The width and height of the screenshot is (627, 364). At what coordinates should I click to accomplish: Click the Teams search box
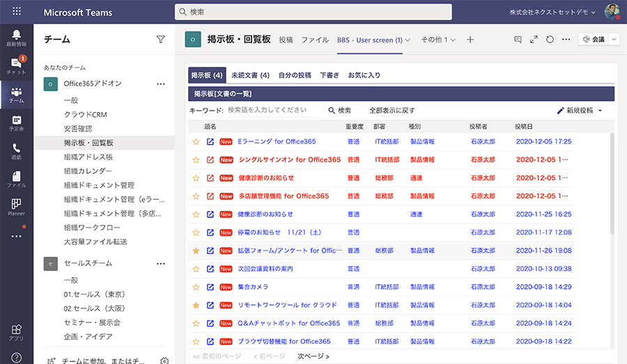(313, 12)
